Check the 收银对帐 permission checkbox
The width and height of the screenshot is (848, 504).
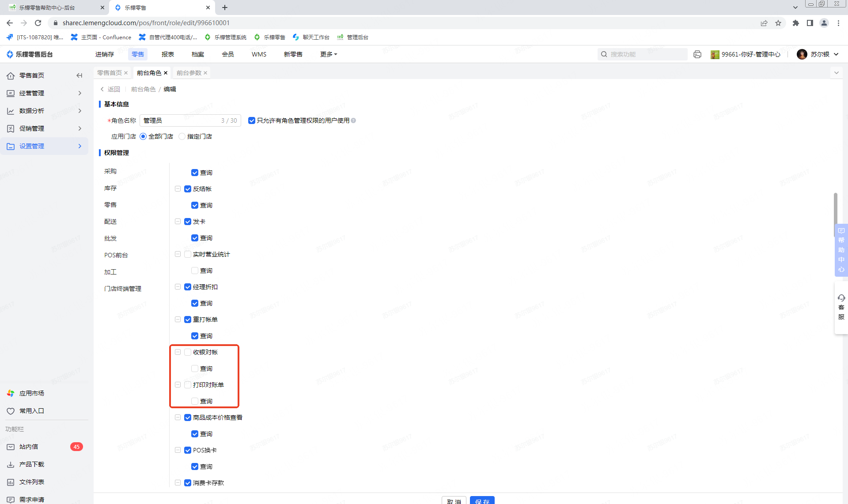[x=188, y=352]
